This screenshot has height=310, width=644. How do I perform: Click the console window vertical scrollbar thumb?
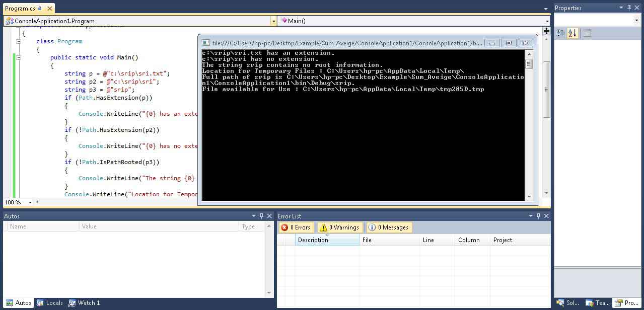(529, 64)
